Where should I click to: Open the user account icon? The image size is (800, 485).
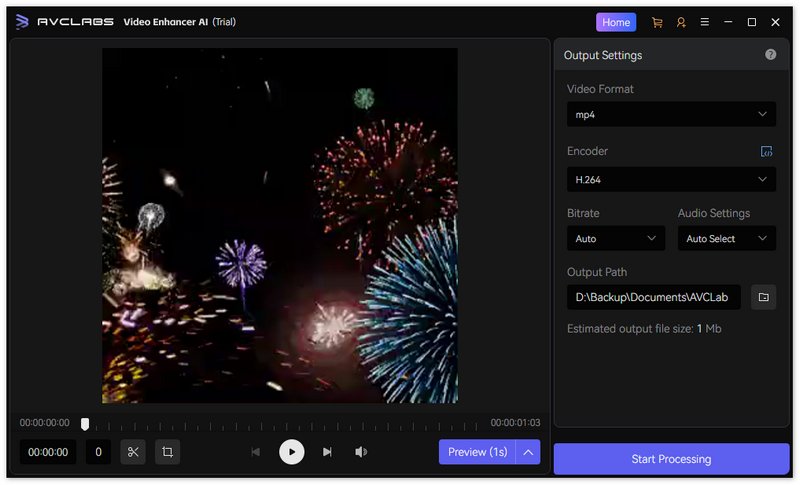coord(681,22)
